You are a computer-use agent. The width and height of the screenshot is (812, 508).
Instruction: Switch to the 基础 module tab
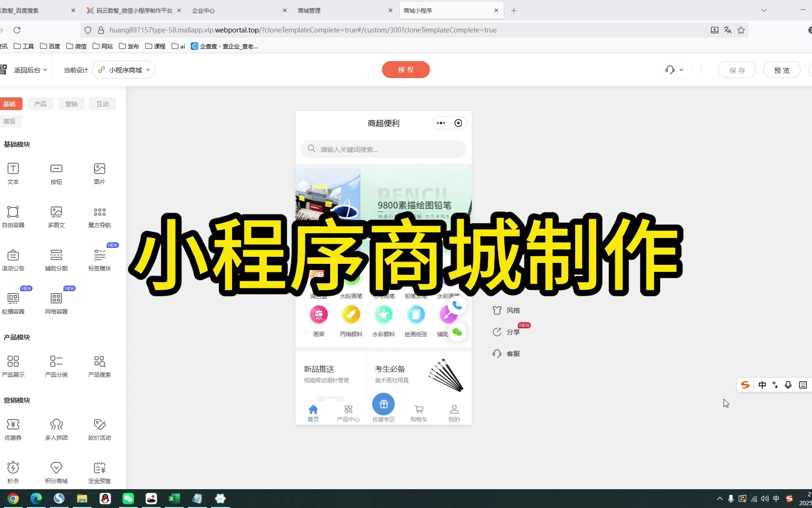click(x=10, y=104)
